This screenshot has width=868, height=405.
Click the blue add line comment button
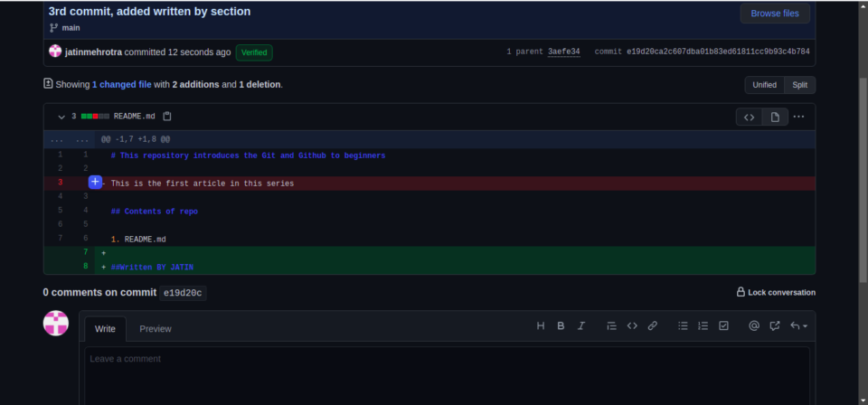pyautogui.click(x=95, y=182)
